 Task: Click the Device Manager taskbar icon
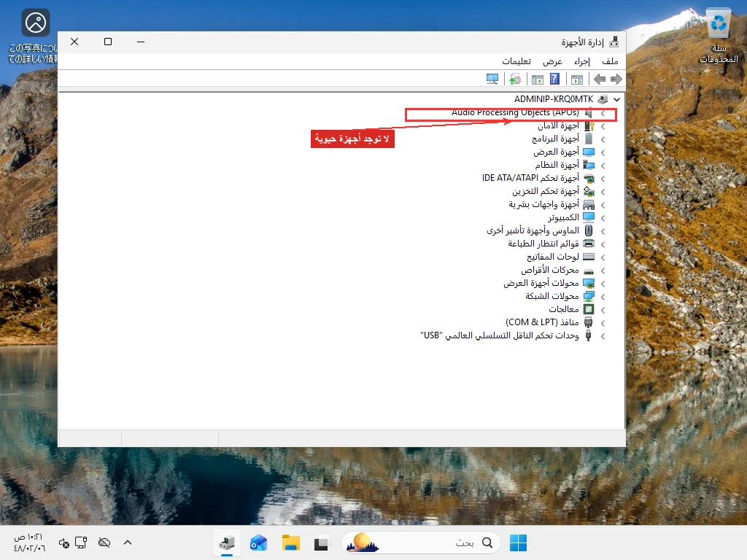pos(227,542)
